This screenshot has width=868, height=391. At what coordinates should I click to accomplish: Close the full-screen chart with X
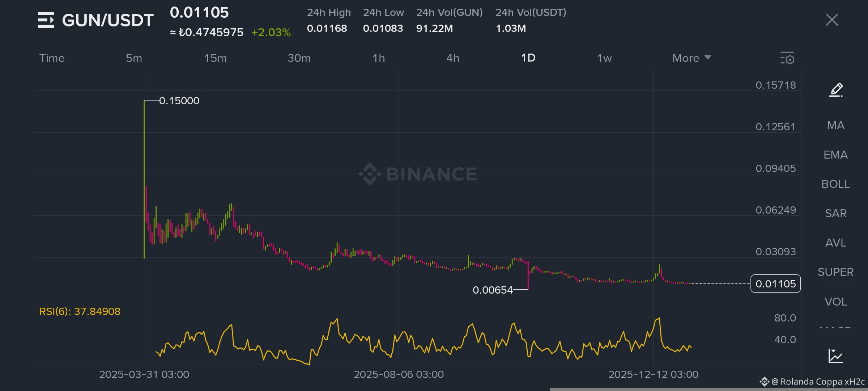[x=832, y=20]
